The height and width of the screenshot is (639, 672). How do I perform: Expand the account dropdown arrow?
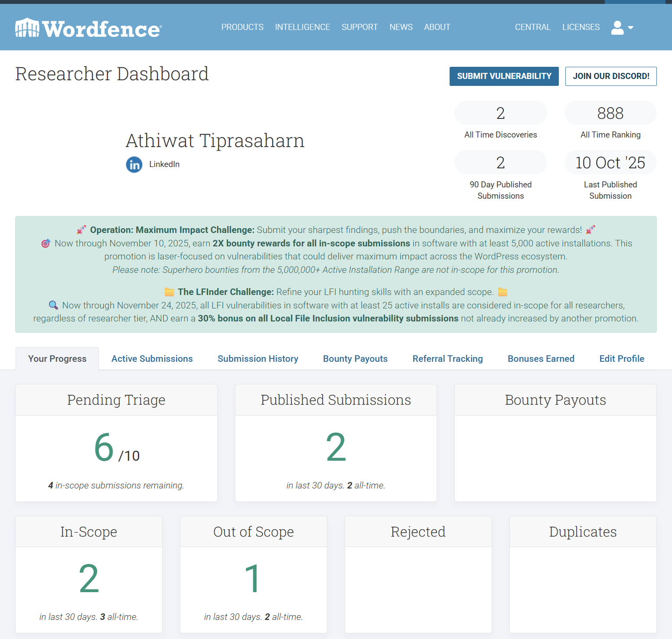(x=631, y=28)
